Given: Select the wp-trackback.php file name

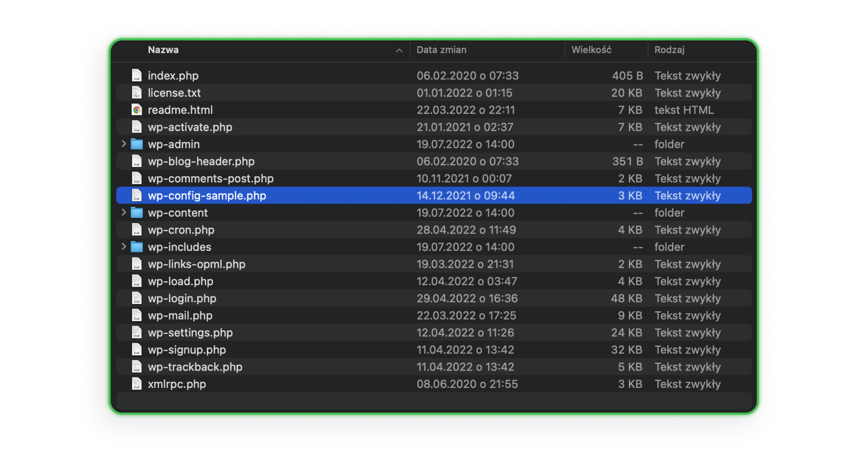Looking at the screenshot, I should tap(195, 367).
